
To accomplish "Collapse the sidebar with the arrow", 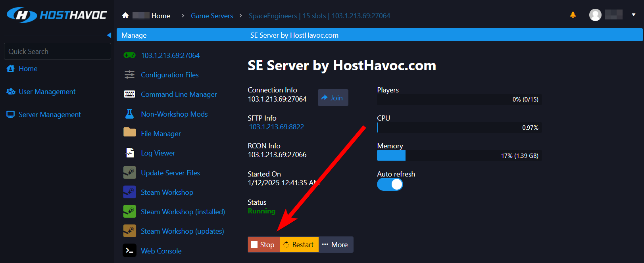I will tap(109, 35).
